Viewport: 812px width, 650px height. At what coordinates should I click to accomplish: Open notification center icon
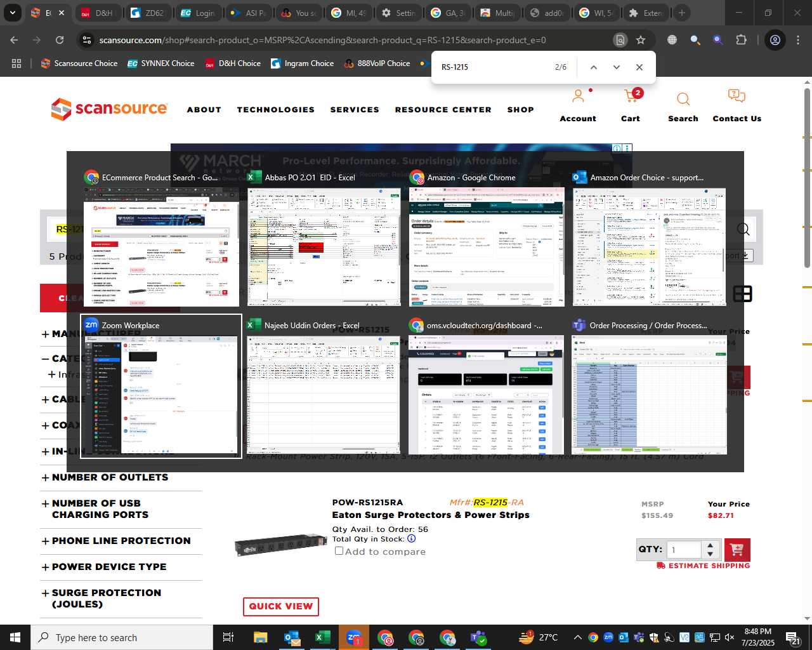793,637
